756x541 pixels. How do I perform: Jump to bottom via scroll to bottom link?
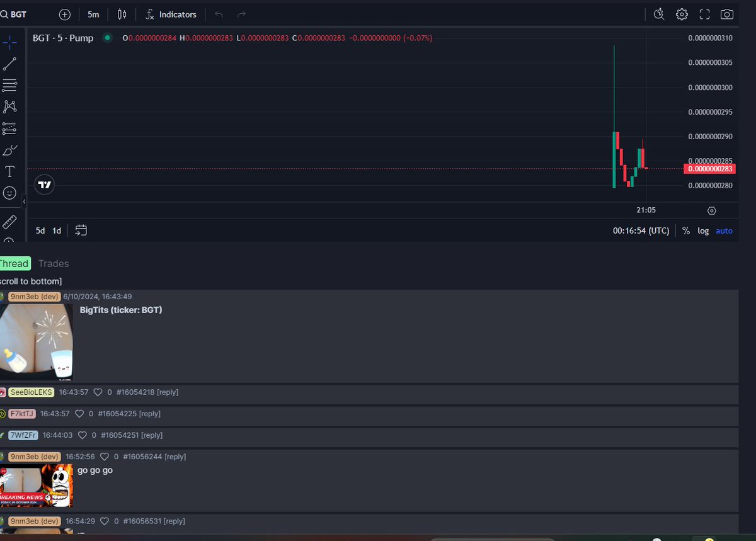coord(31,281)
